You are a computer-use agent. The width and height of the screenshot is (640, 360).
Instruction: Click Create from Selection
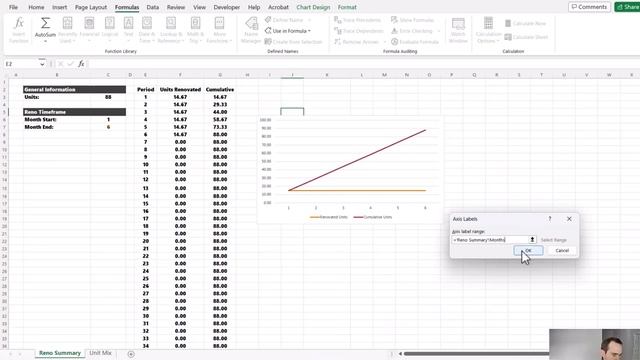coord(293,42)
